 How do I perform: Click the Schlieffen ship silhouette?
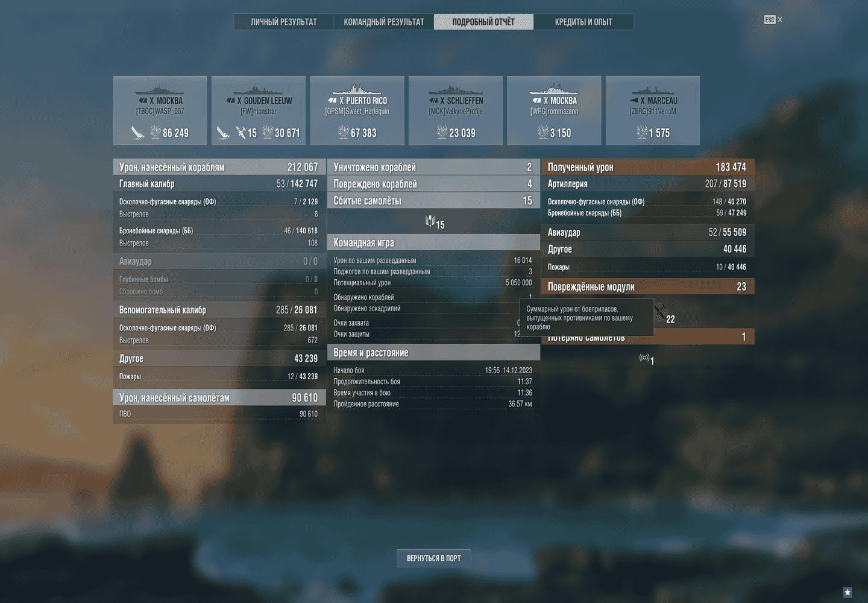coord(456,90)
